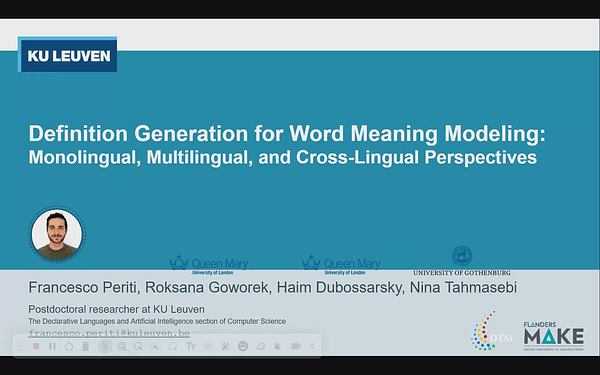Toggle the muted microphone icon
The width and height of the screenshot is (600, 375).
pos(278,346)
